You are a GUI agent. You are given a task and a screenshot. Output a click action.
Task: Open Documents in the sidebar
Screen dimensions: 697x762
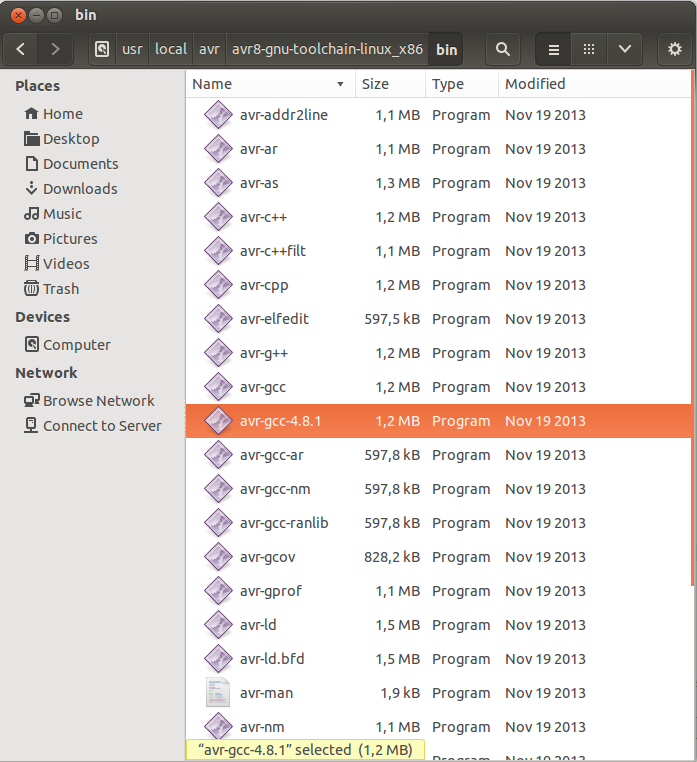[71, 164]
